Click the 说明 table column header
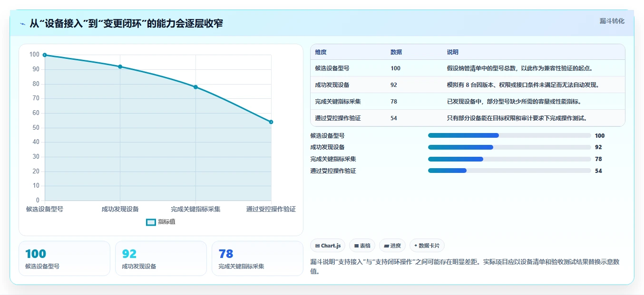Viewport: 644px width, 295px height. tap(453, 52)
